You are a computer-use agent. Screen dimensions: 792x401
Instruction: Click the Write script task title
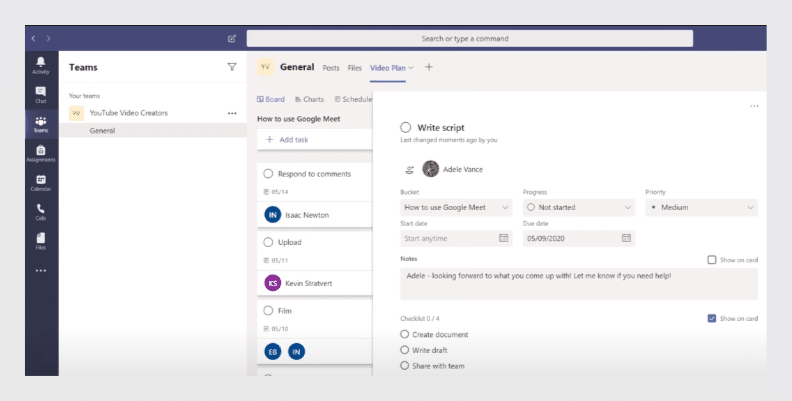point(440,128)
